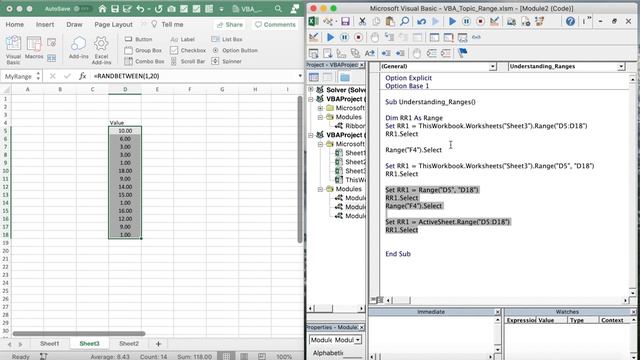Collapse the first VBAProject tree node

311,99
